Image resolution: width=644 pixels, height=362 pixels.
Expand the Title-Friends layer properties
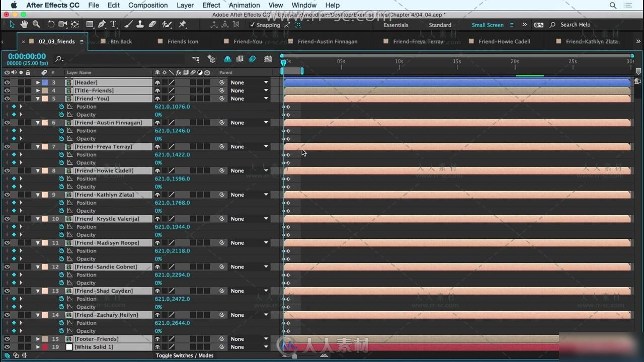point(38,90)
